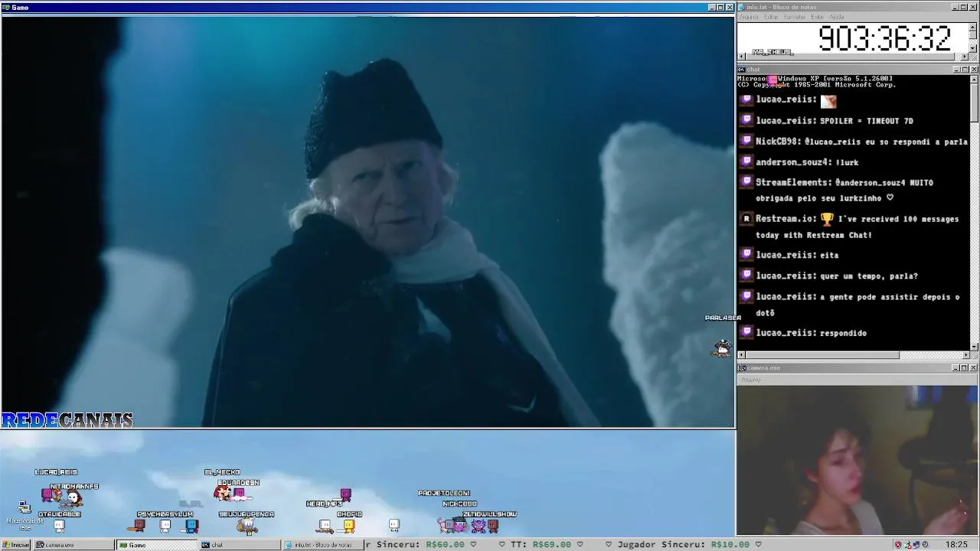
Task: Click scroll-left arrow in Bloco de notas
Action: click(x=741, y=57)
